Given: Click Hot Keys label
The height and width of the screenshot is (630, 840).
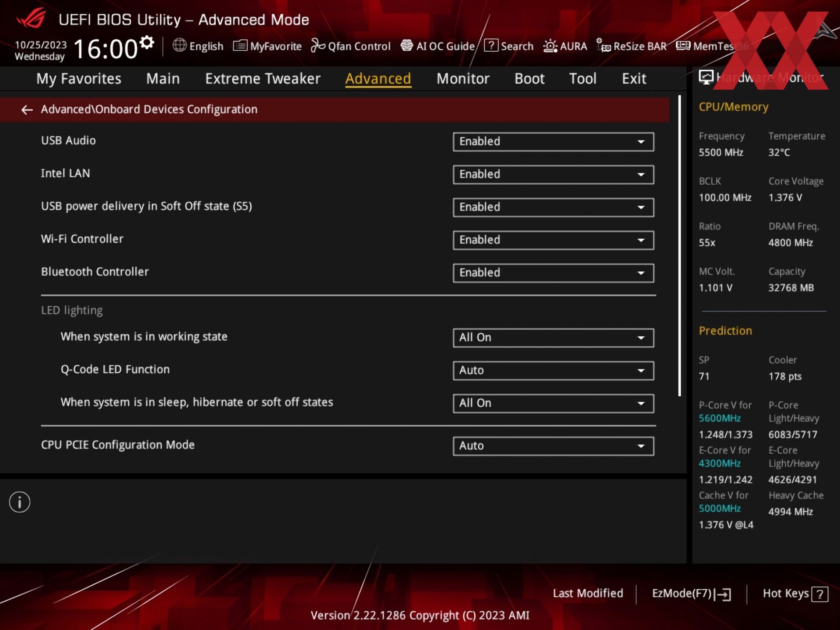Looking at the screenshot, I should click(x=786, y=594).
